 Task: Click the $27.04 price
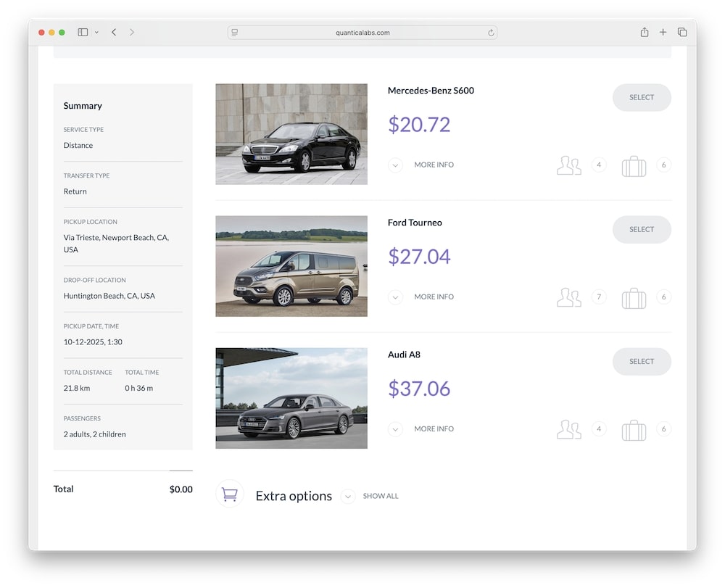pos(419,257)
